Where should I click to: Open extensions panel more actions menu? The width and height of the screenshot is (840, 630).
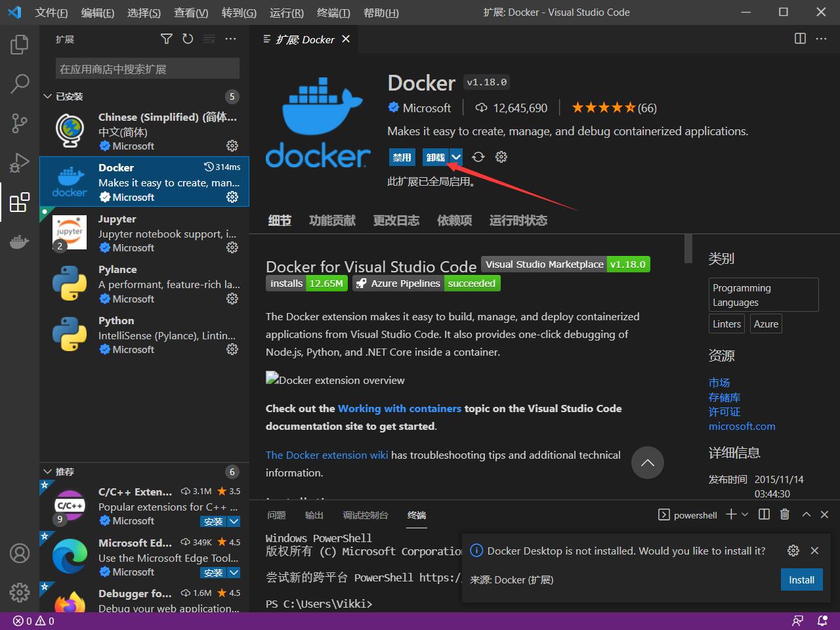[x=230, y=39]
